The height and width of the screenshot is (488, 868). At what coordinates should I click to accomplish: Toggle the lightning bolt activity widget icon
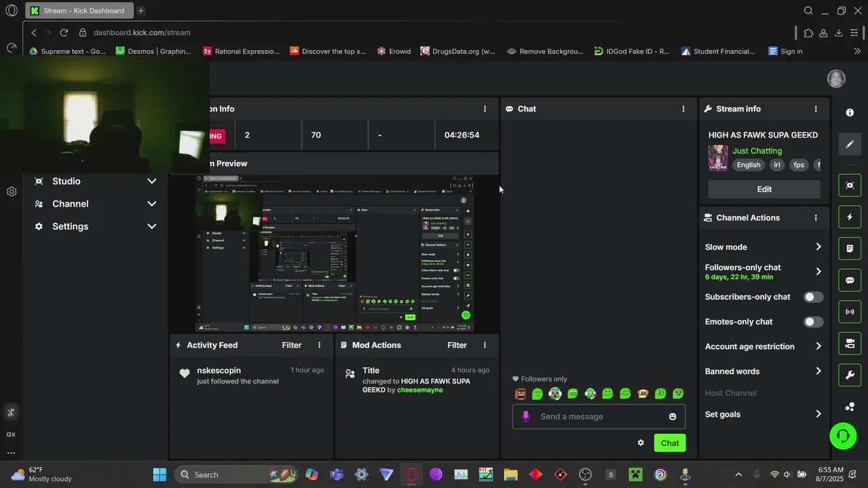click(850, 217)
